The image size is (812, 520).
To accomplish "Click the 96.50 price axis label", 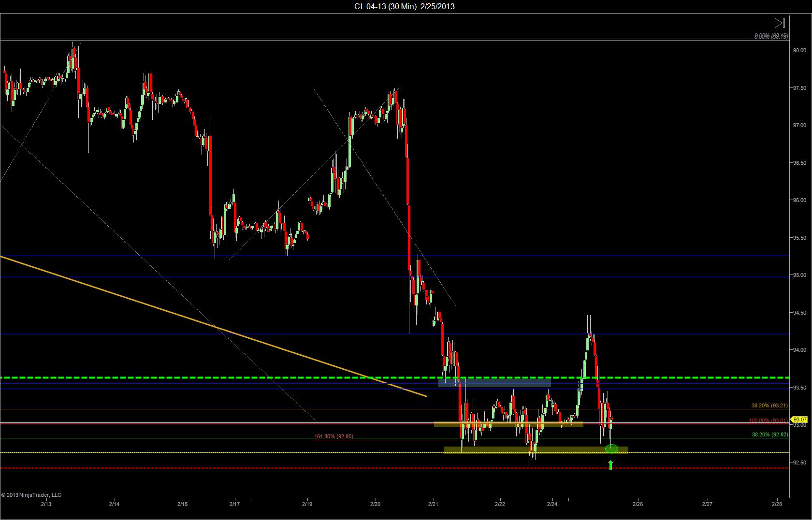I will [x=799, y=163].
